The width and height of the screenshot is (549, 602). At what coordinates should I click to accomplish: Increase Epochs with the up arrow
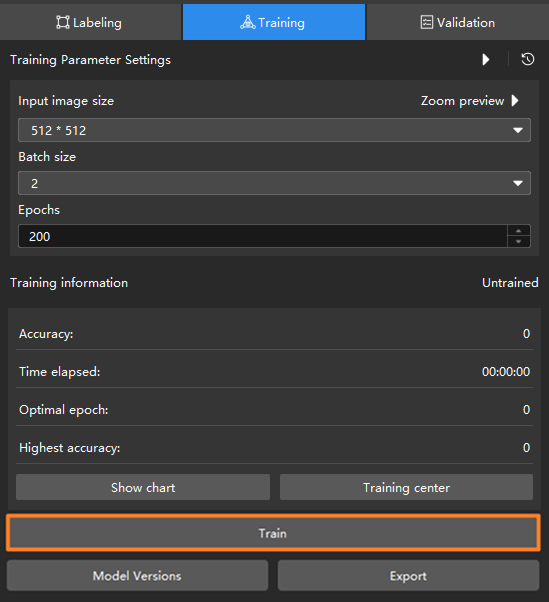519,231
